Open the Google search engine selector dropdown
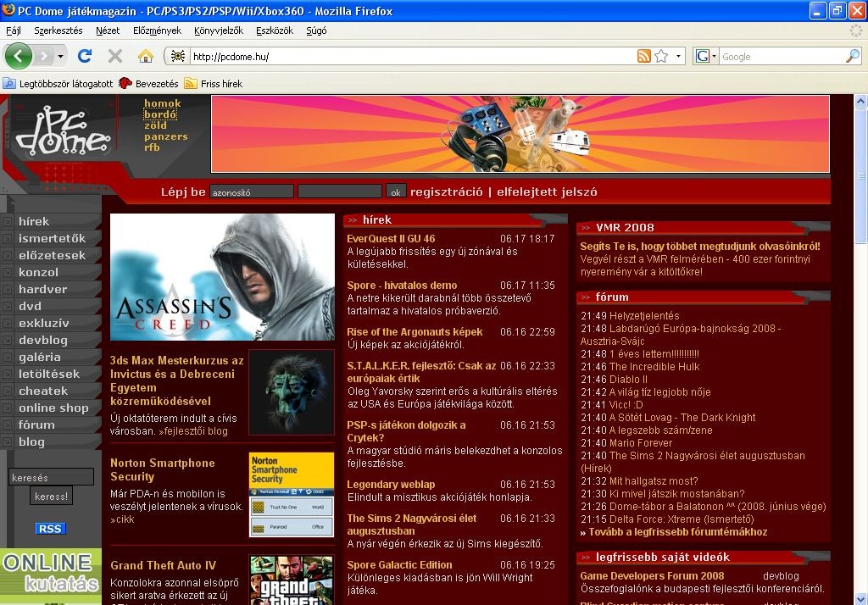The height and width of the screenshot is (605, 868). click(x=706, y=56)
